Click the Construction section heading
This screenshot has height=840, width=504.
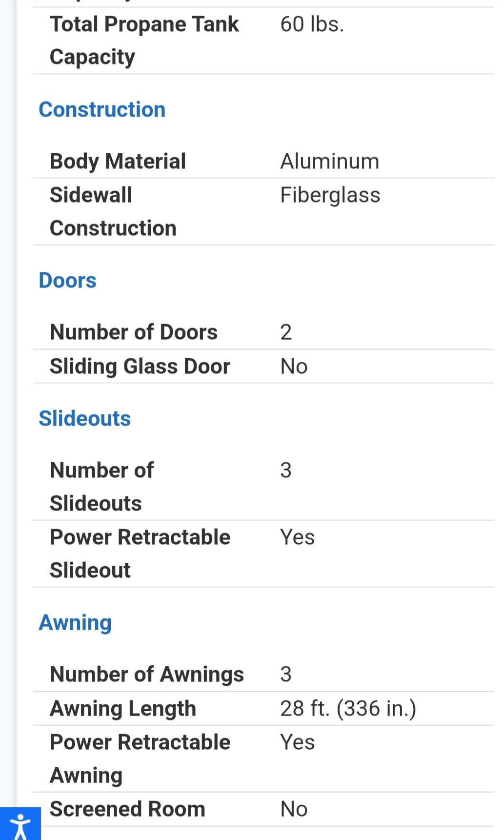(x=102, y=109)
